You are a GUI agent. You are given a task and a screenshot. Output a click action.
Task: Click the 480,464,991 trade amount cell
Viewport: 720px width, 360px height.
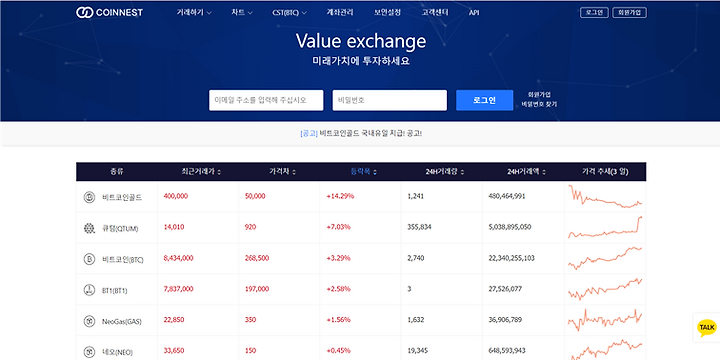tap(507, 196)
